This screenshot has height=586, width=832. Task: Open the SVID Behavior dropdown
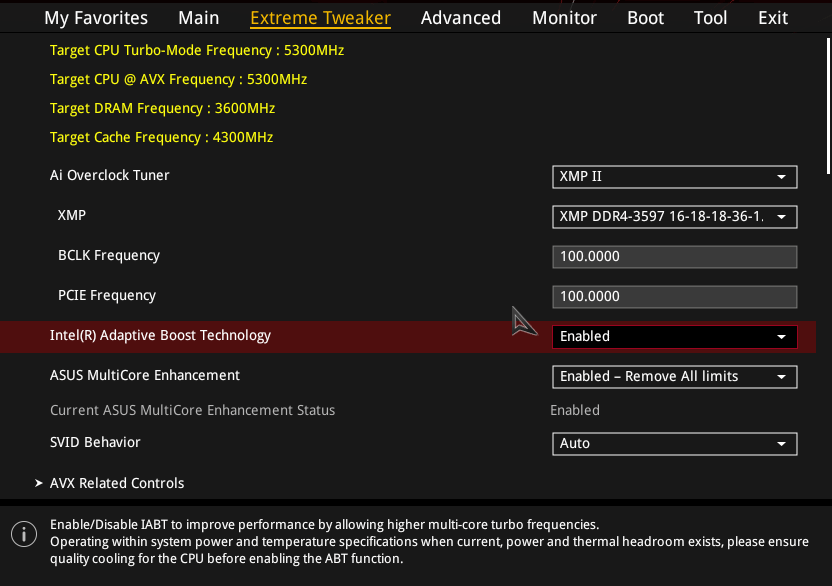pyautogui.click(x=674, y=444)
